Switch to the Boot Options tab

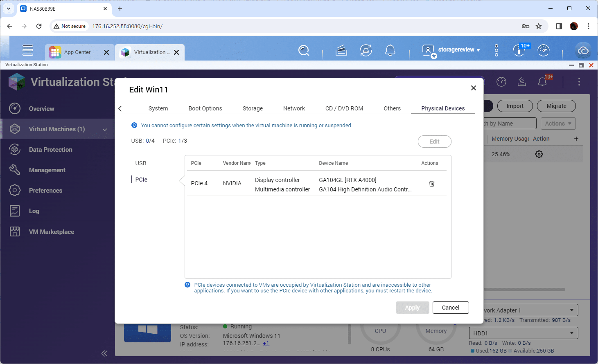point(205,108)
